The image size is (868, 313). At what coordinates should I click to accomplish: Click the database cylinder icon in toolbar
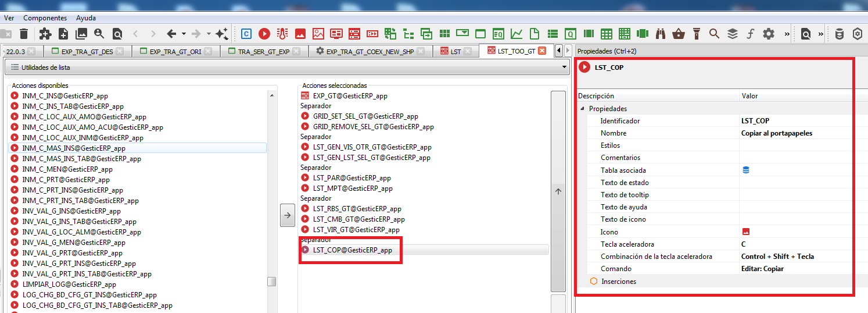pos(840,34)
